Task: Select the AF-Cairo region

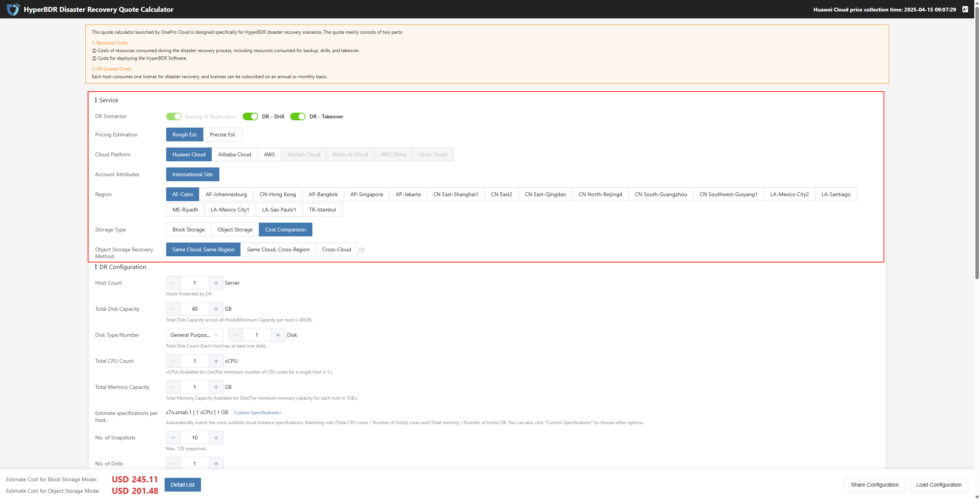Action: (183, 194)
